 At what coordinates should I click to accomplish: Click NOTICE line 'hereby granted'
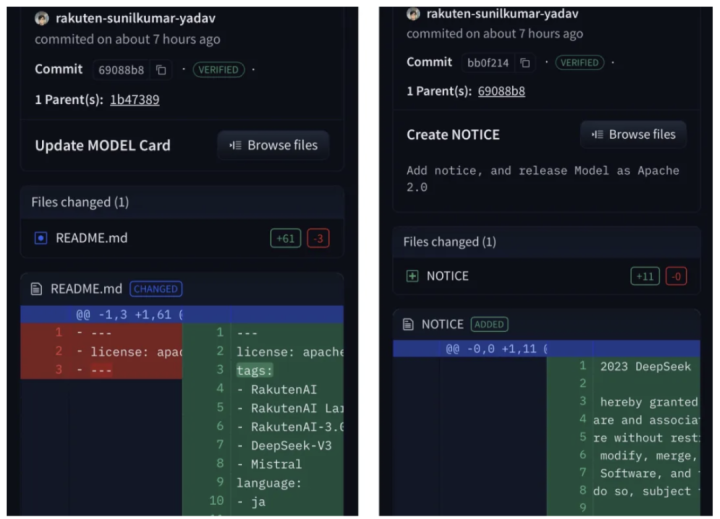tap(649, 402)
